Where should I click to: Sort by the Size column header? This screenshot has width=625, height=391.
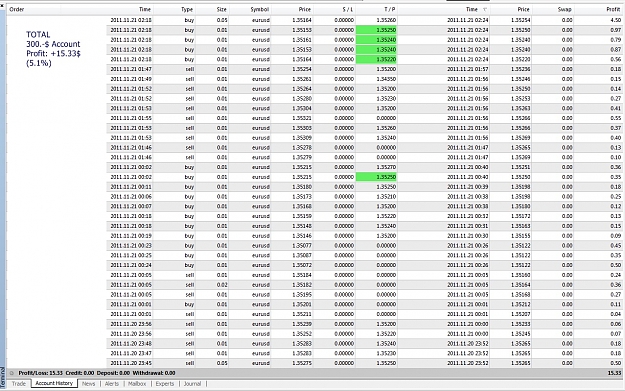pyautogui.click(x=222, y=9)
